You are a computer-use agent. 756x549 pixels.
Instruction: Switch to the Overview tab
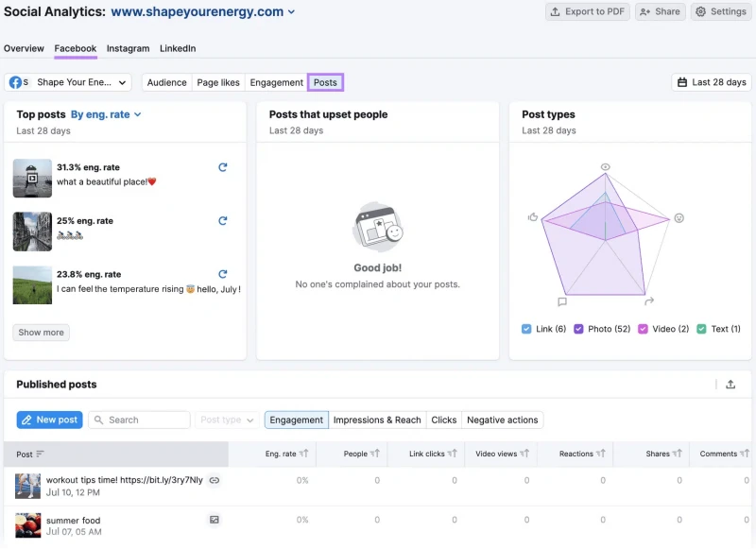[24, 48]
